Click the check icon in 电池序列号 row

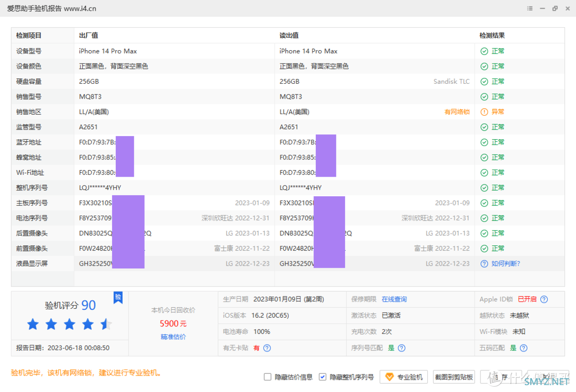click(484, 218)
